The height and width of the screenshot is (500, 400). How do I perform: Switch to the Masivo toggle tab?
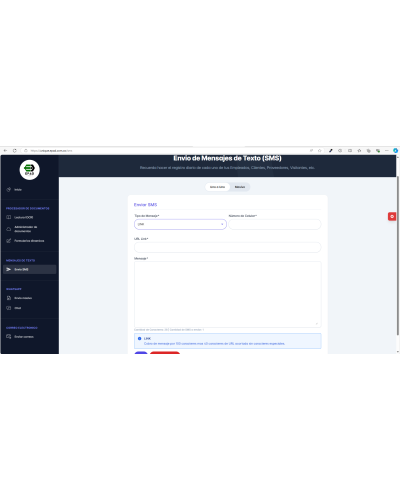coord(240,187)
